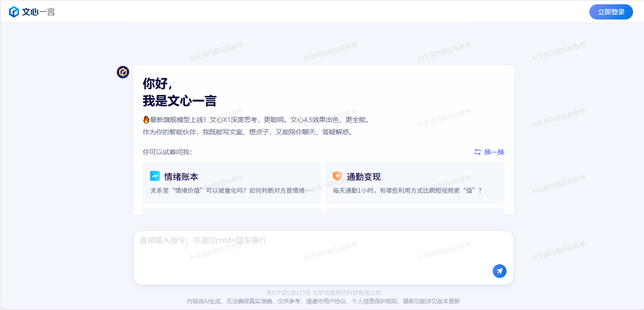
Task: Click the 我是文心一言 heading
Action: pos(180,101)
